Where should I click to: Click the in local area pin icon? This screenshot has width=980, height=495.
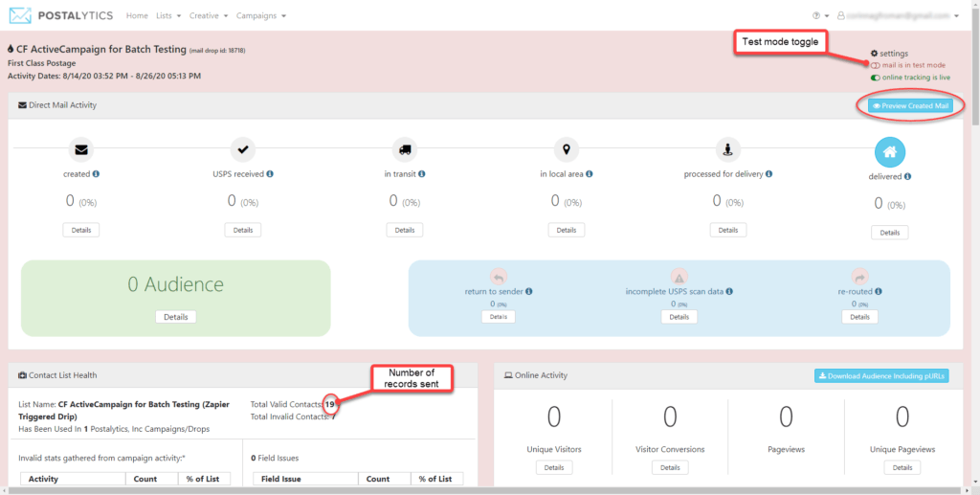(x=567, y=150)
